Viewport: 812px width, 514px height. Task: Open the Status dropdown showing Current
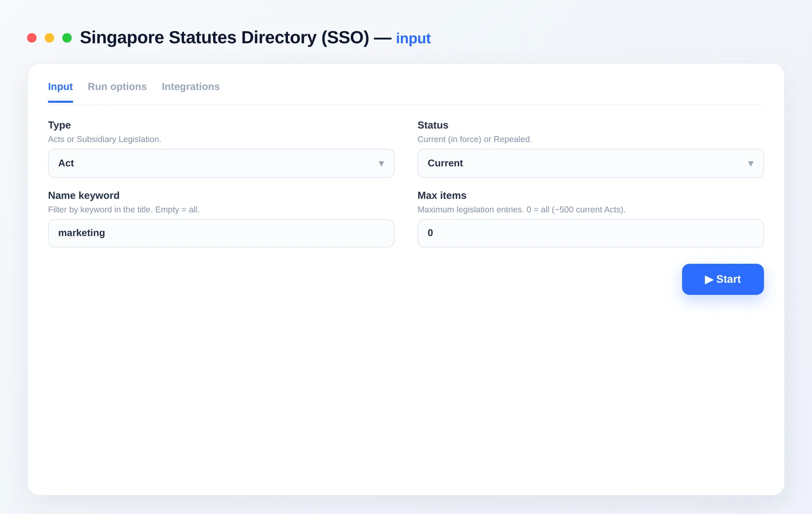click(591, 163)
